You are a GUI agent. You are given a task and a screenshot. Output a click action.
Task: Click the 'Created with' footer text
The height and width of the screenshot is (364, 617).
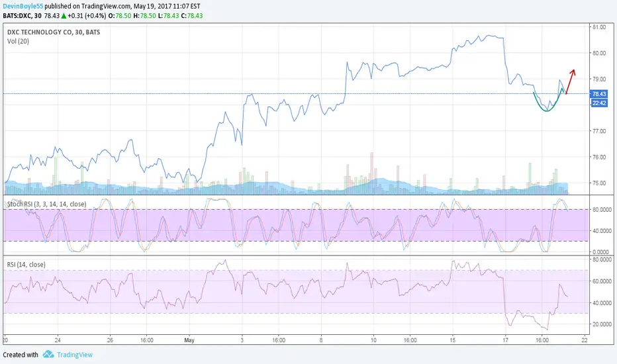[x=21, y=355]
